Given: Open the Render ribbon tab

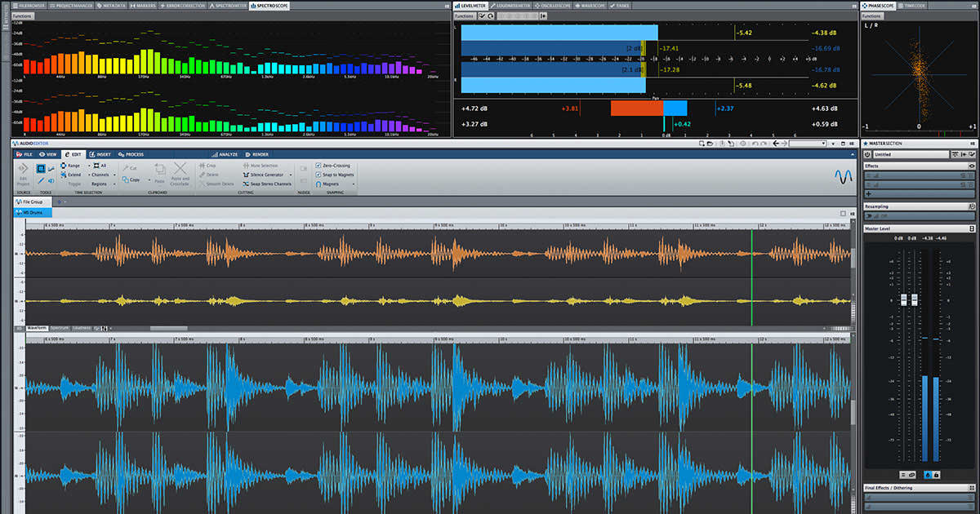Looking at the screenshot, I should tap(257, 153).
